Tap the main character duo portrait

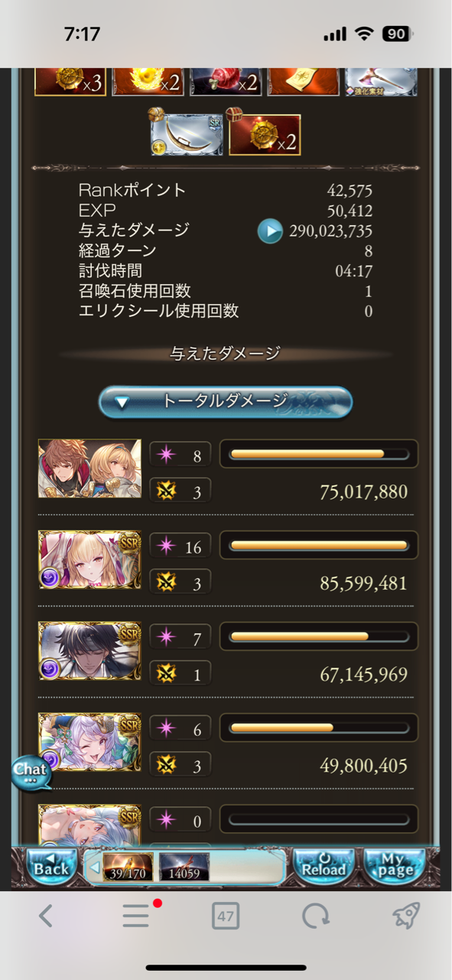coord(90,469)
